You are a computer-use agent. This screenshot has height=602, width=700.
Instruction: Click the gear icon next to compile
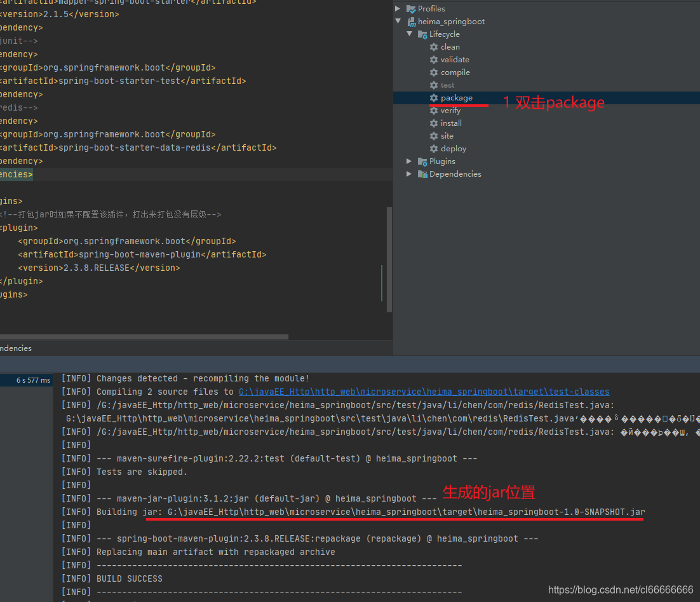pos(433,72)
